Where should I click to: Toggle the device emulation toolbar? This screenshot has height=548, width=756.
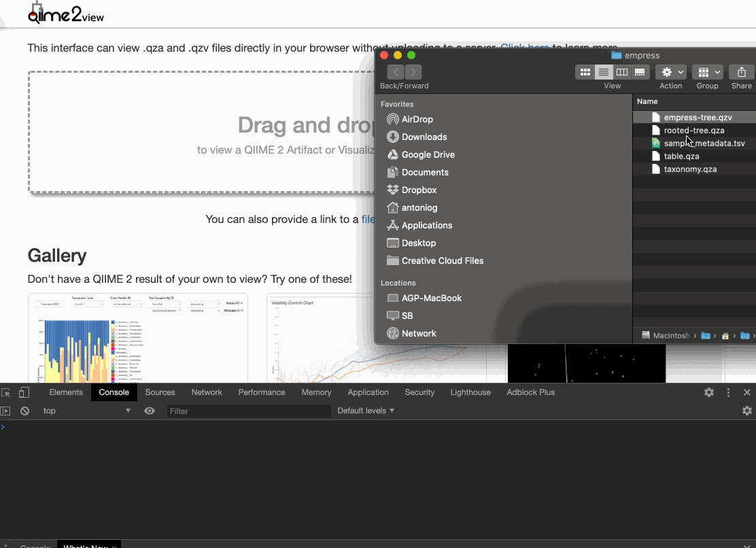(24, 392)
